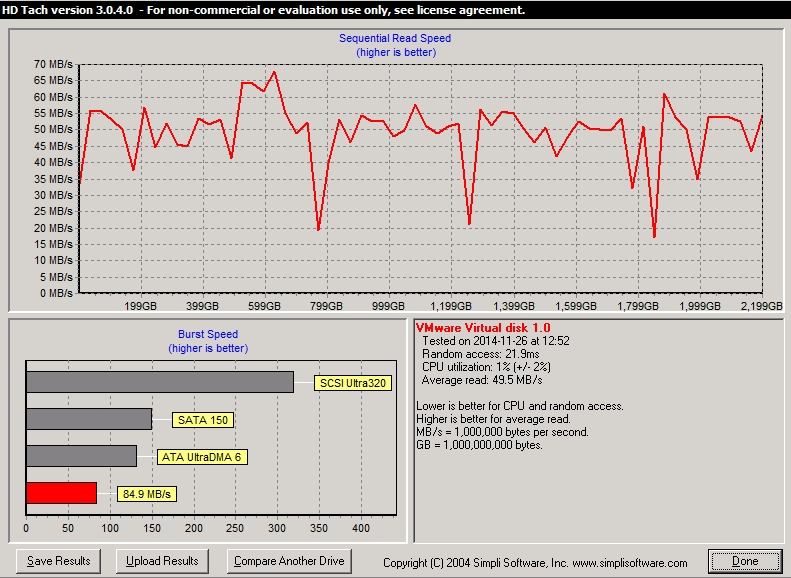The height and width of the screenshot is (578, 791).
Task: Open Compare Another Drive
Action: pos(289,561)
